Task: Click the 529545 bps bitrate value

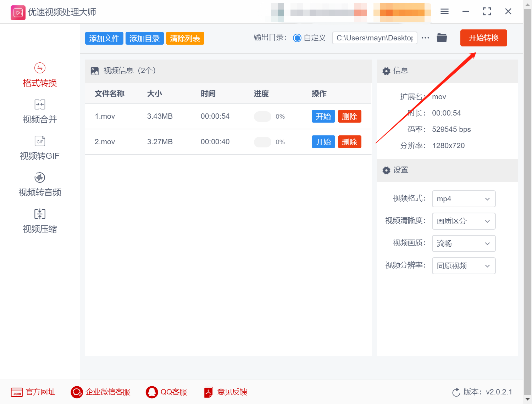Action: pos(451,129)
